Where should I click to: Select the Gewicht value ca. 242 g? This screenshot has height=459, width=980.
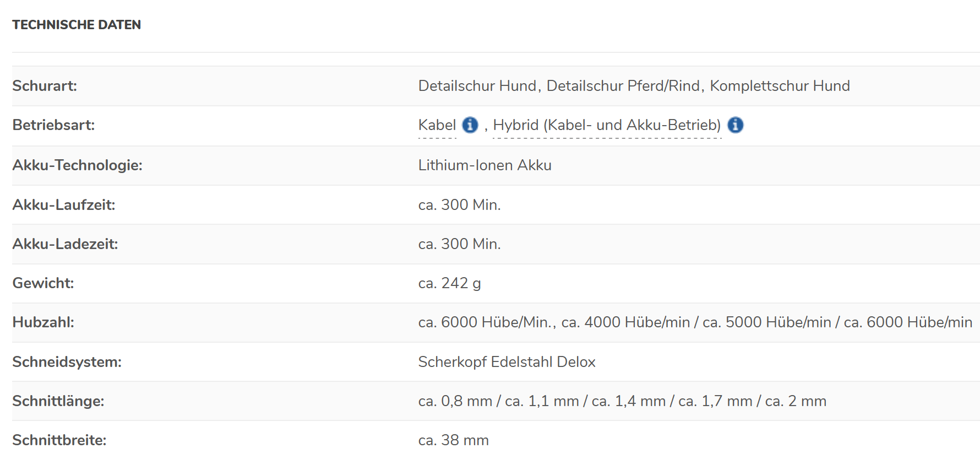click(449, 283)
